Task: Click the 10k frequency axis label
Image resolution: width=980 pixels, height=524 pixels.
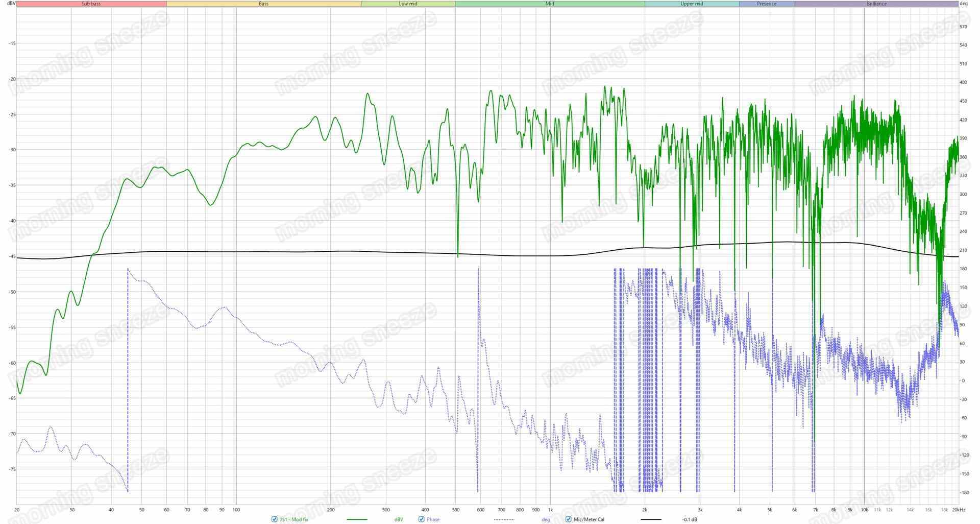Action: point(864,510)
